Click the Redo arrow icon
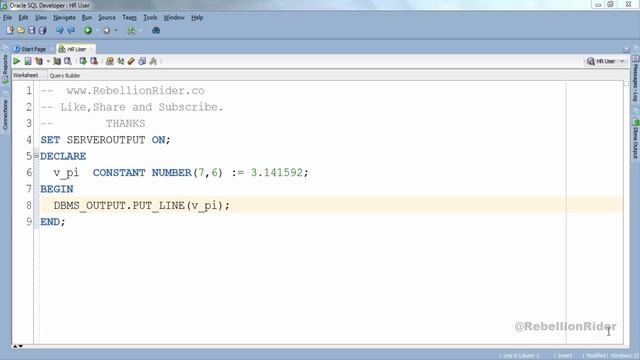 click(x=71, y=30)
